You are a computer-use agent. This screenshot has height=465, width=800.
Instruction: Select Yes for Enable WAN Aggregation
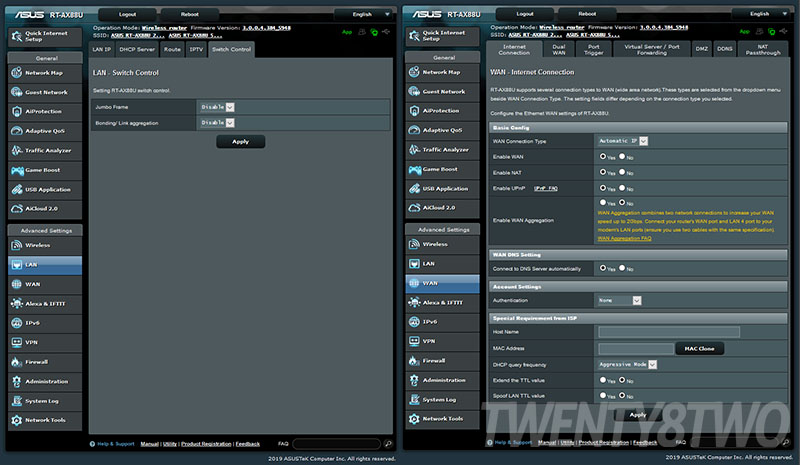603,202
